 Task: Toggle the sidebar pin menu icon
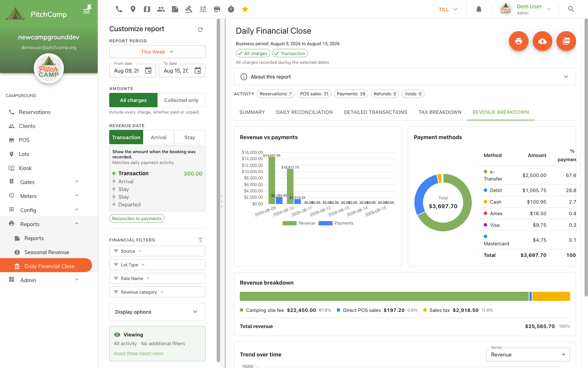pyautogui.click(x=87, y=9)
